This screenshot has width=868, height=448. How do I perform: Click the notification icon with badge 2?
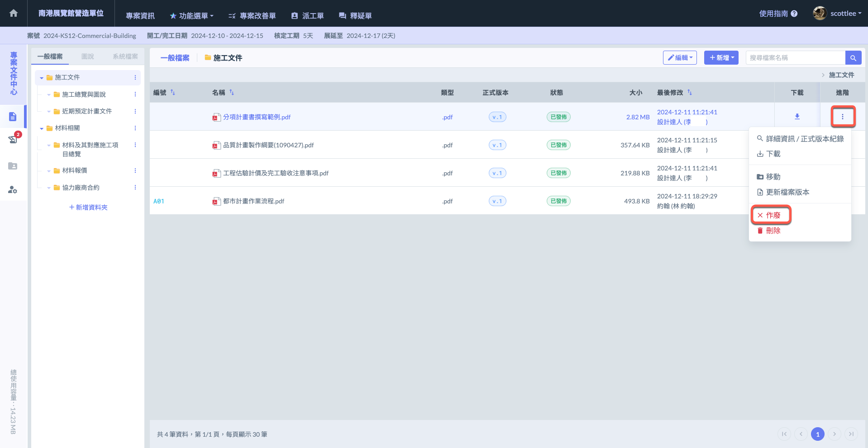pyautogui.click(x=13, y=139)
